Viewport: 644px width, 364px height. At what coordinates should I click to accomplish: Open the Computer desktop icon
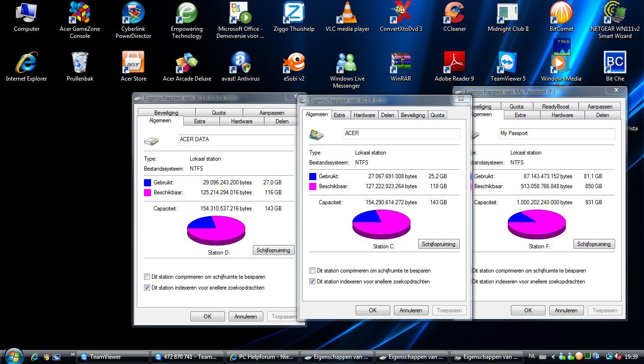27,18
